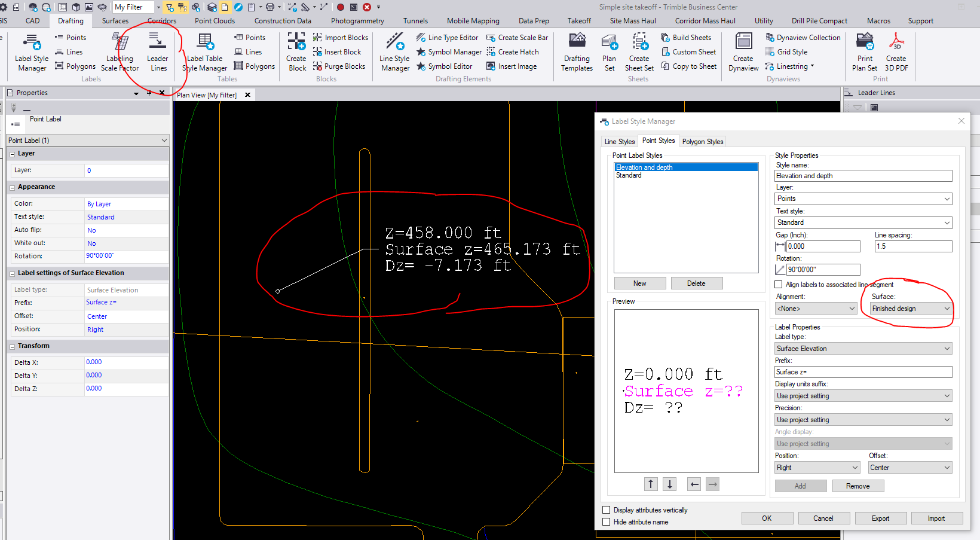Select the Create Sheet Set tool
The width and height of the screenshot is (980, 540).
point(639,53)
